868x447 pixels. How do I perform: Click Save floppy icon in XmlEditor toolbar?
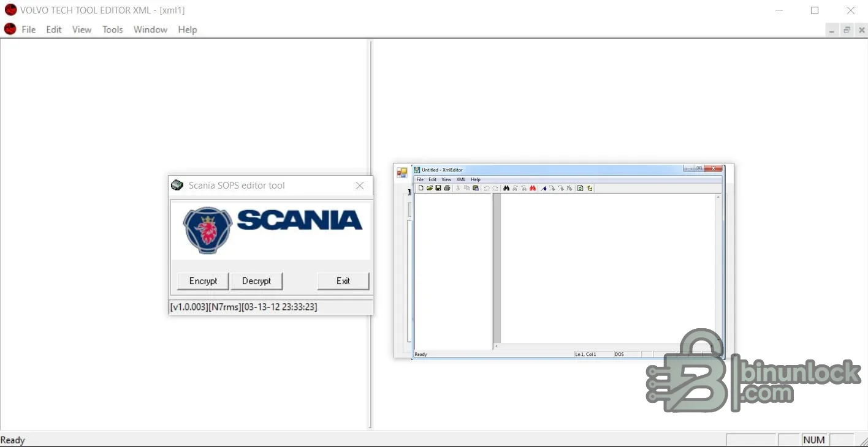point(438,188)
